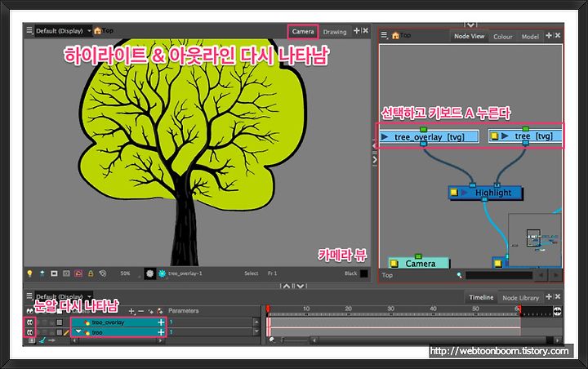Add a view with the Camera panel plus icon
588x369 pixels.
tap(357, 31)
